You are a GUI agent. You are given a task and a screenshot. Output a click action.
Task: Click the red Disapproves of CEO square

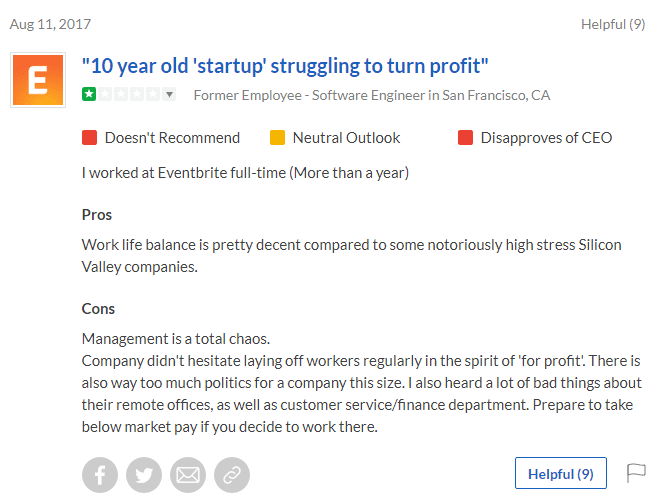[x=465, y=137]
